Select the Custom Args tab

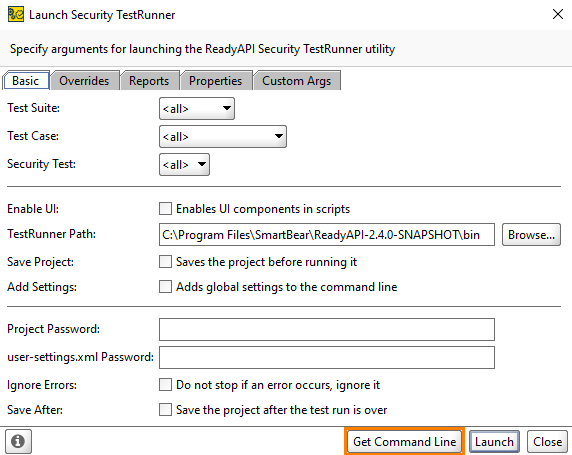[x=297, y=81]
